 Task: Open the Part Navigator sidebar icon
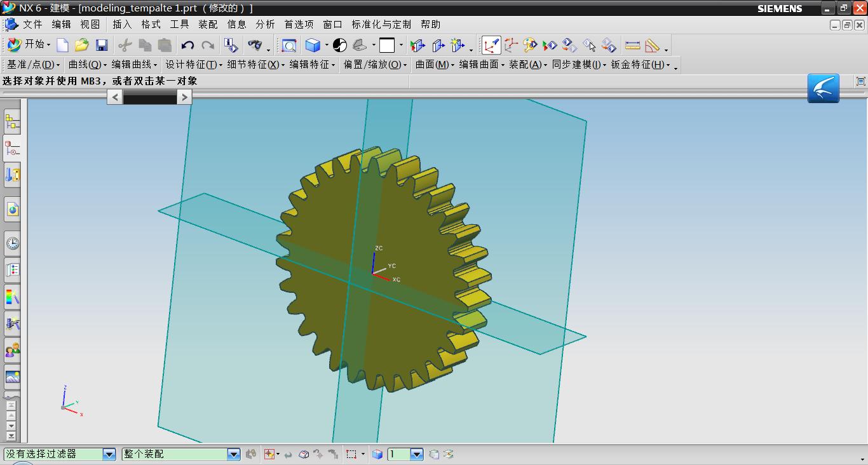point(13,148)
